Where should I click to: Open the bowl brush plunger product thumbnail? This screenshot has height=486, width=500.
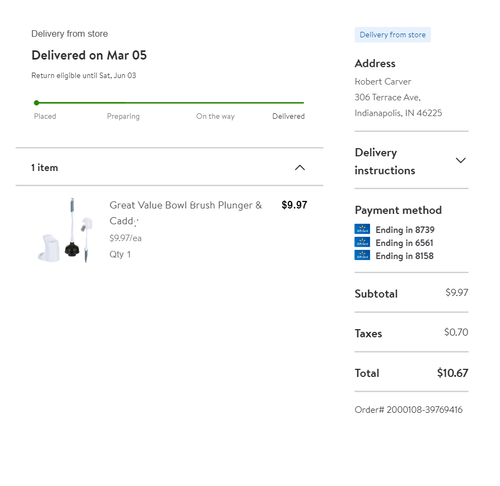pos(65,230)
